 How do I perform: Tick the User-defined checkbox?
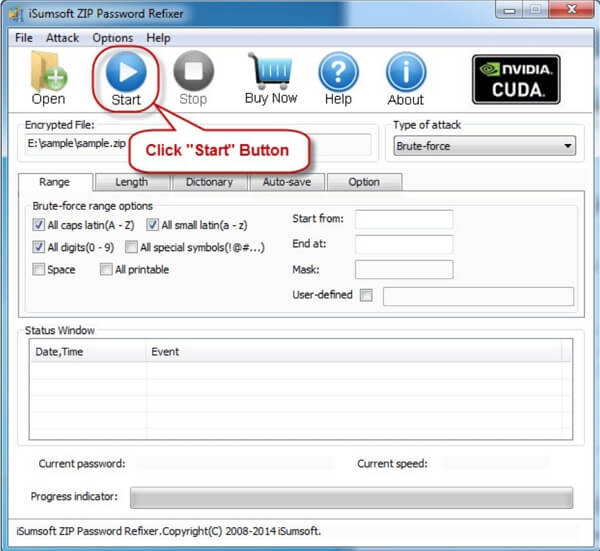coord(366,295)
